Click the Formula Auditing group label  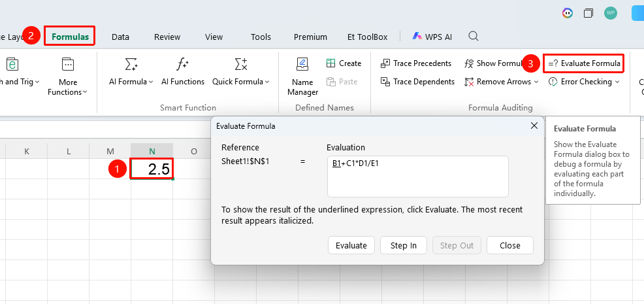click(500, 108)
